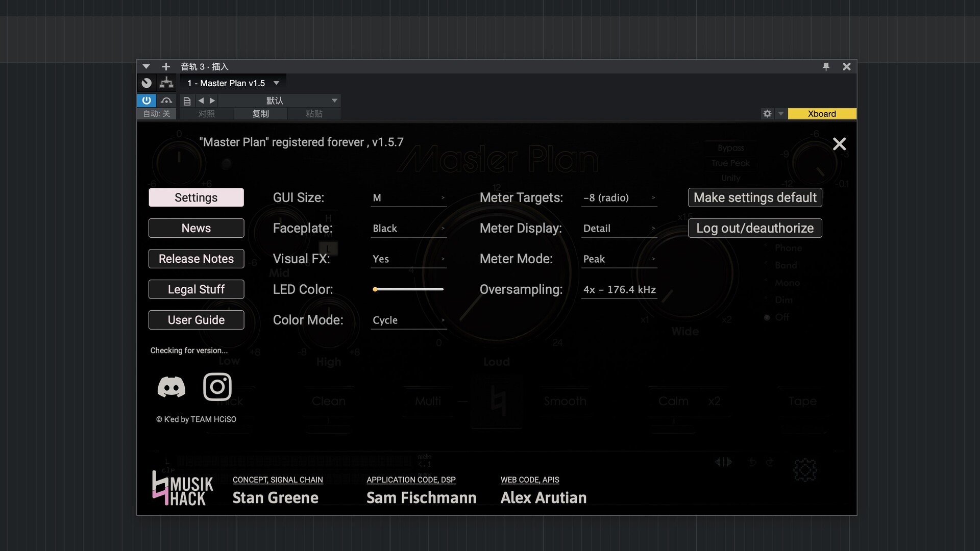
Task: Go to next preset arrow
Action: pos(212,101)
